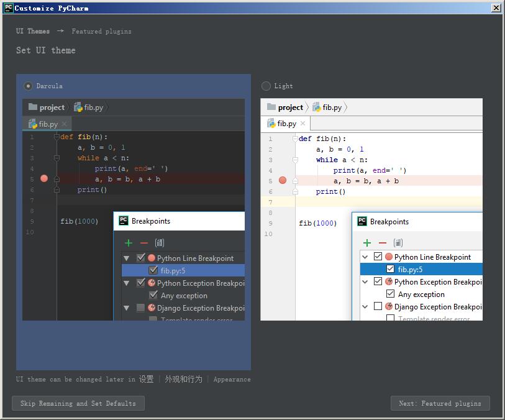Go to Next: Featured plugins

tap(440, 403)
